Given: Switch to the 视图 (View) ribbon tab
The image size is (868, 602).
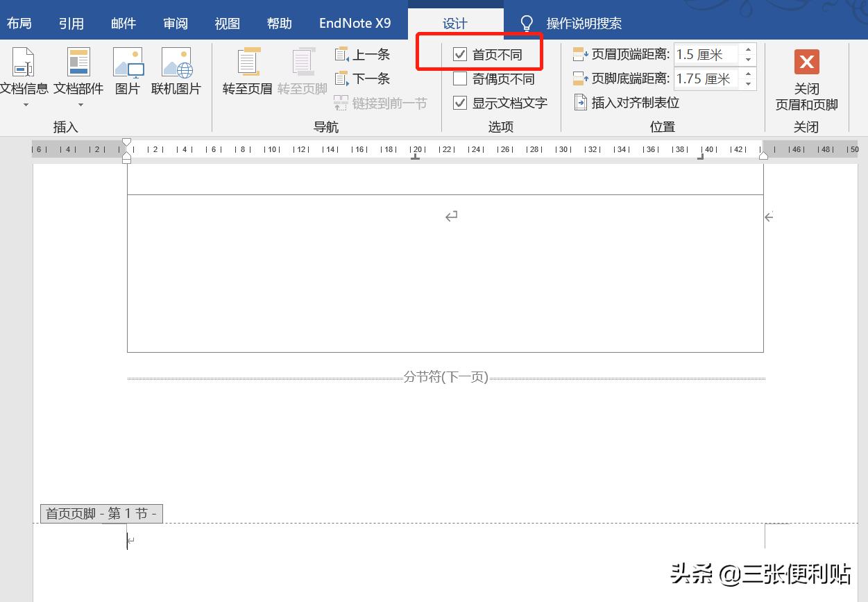Looking at the screenshot, I should (x=227, y=22).
